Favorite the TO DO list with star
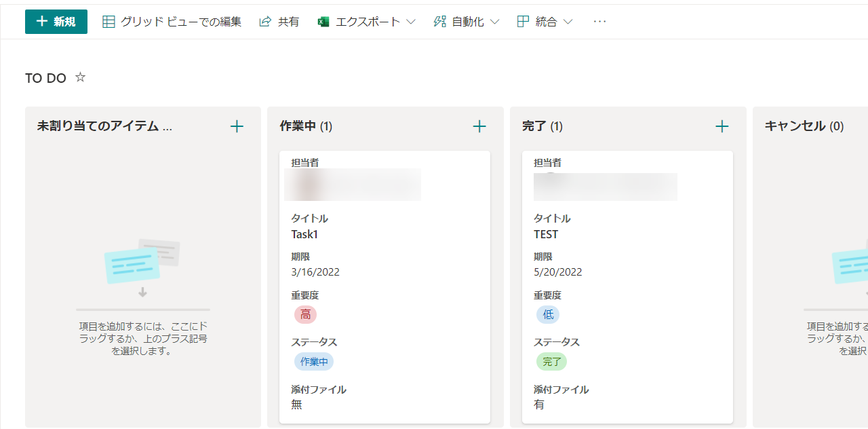Viewport: 868px width, 429px height. (x=80, y=77)
